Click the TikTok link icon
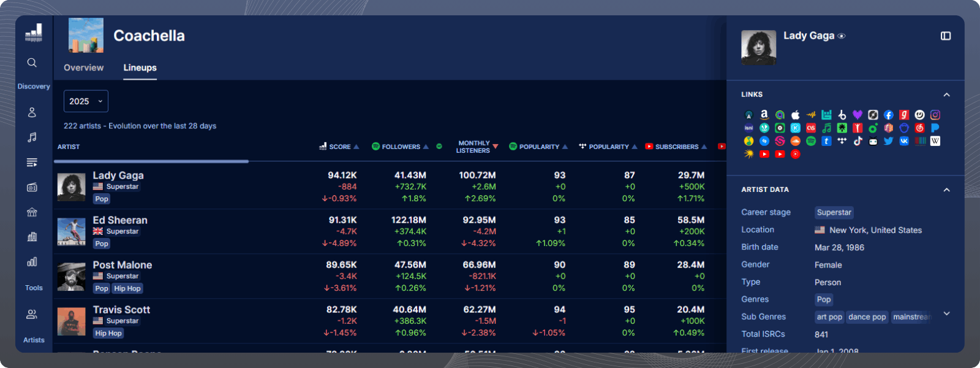 click(858, 141)
